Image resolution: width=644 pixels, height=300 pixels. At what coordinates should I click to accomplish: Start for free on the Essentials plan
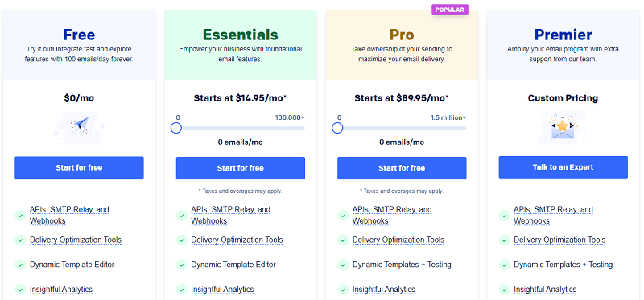pyautogui.click(x=241, y=168)
